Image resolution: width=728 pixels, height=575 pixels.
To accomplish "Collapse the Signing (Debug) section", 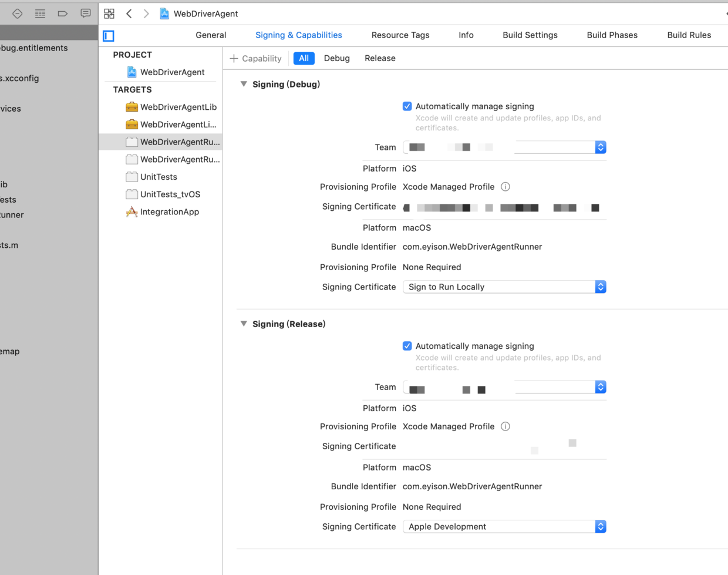I will [244, 84].
